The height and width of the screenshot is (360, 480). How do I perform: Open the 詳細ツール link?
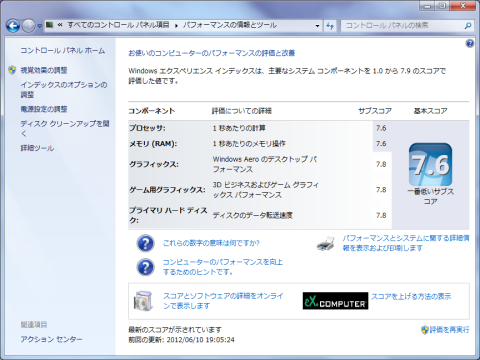(37, 148)
